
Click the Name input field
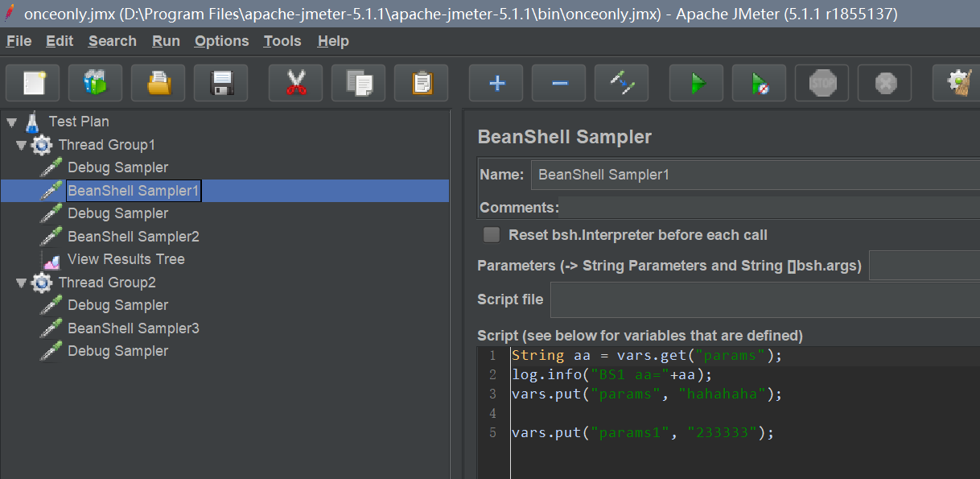click(x=755, y=175)
